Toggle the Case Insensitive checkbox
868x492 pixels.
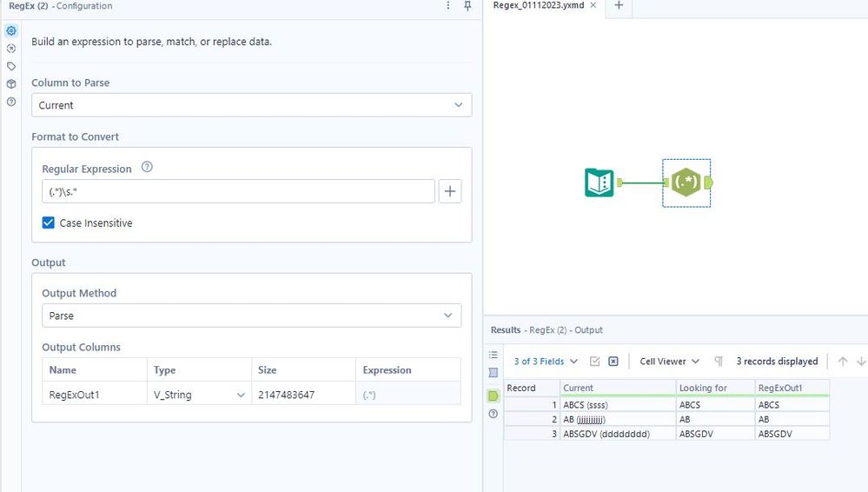49,223
